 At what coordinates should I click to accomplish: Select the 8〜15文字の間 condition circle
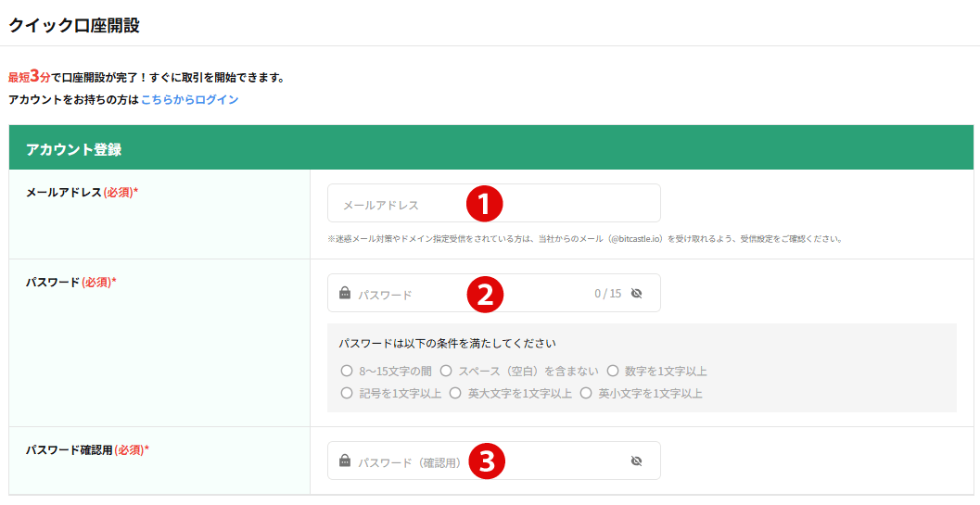coord(347,372)
